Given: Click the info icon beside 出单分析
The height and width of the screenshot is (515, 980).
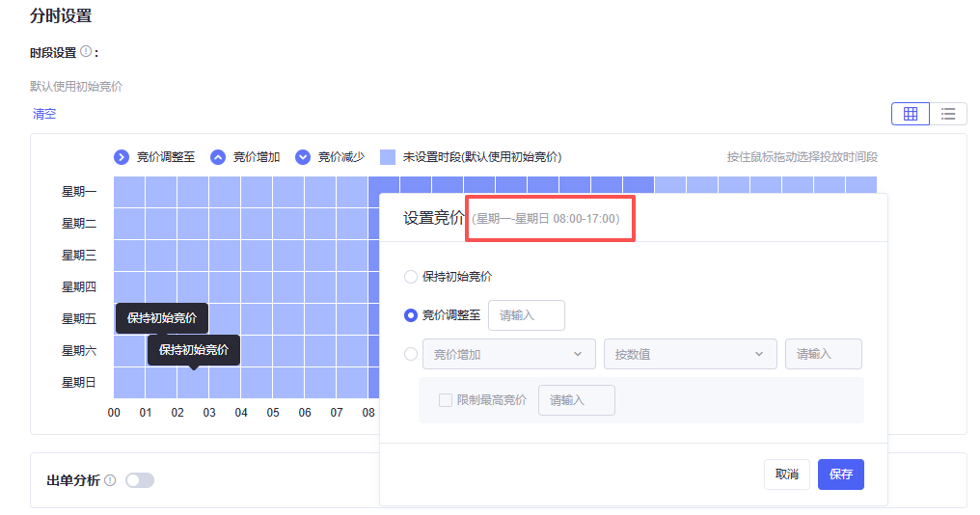Looking at the screenshot, I should pos(110,480).
